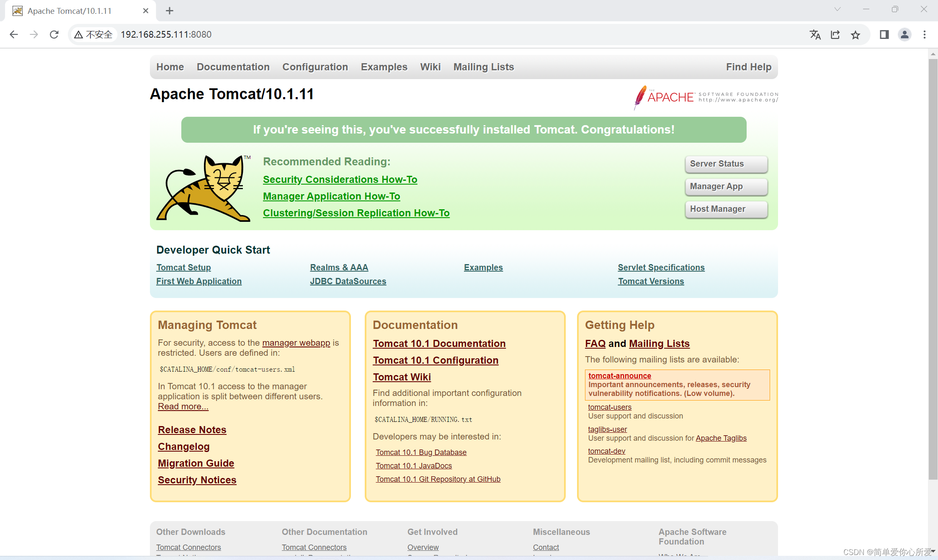Click the not secure warning icon
This screenshot has height=560, width=938.
78,35
